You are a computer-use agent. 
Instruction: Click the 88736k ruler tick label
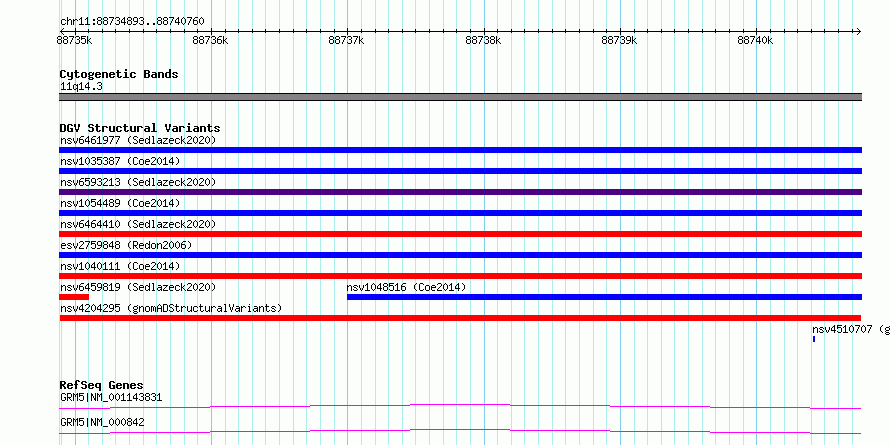click(x=211, y=40)
